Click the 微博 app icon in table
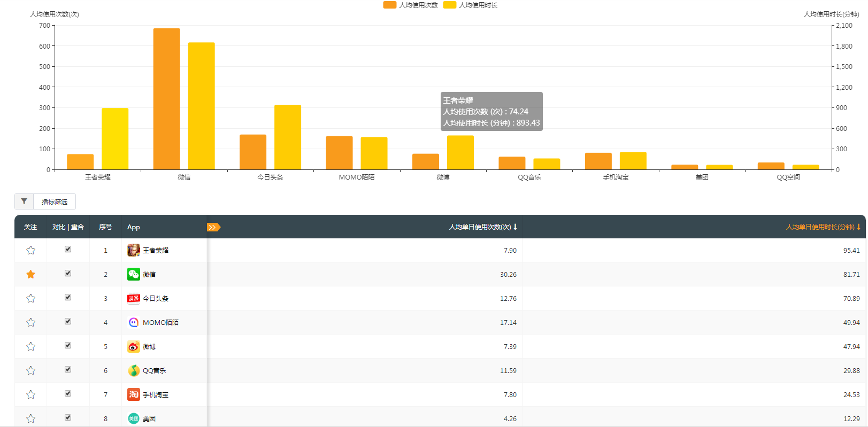The width and height of the screenshot is (868, 427). tap(134, 346)
